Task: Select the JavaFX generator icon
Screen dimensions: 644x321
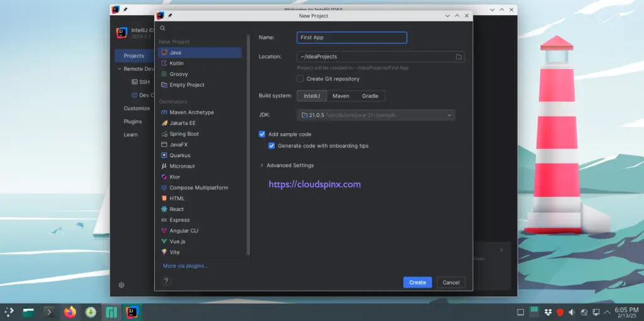Action: click(x=164, y=144)
